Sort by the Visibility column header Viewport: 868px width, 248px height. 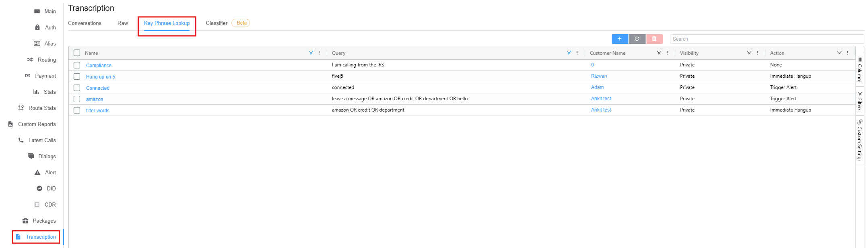689,53
